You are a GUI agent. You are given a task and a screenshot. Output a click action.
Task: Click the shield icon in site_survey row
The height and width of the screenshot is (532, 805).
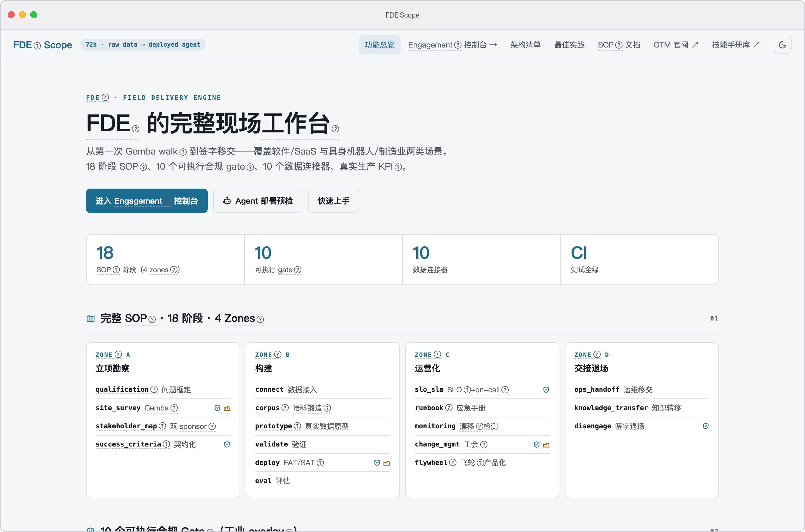217,408
